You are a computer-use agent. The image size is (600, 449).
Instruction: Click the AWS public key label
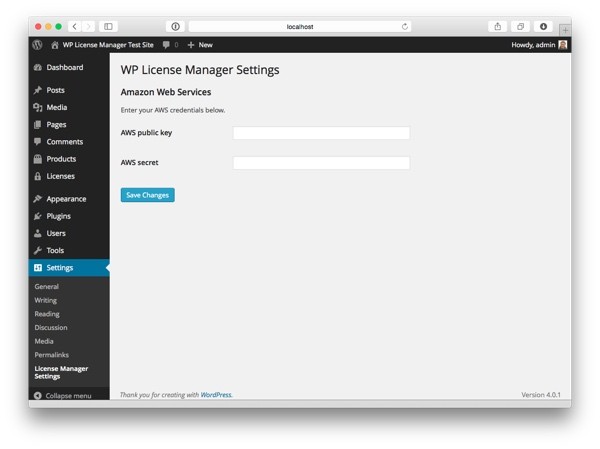coord(146,132)
